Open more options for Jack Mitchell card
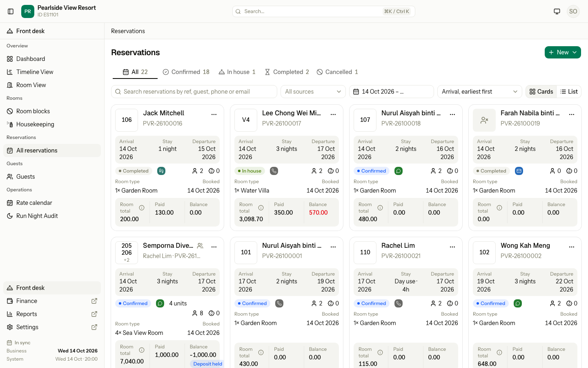This screenshot has height=368, width=588. pyautogui.click(x=214, y=114)
